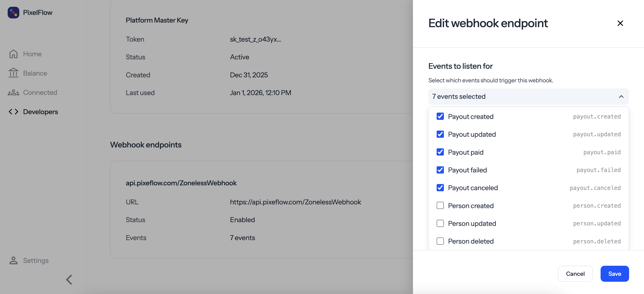Click the Settings person icon

[x=13, y=260]
